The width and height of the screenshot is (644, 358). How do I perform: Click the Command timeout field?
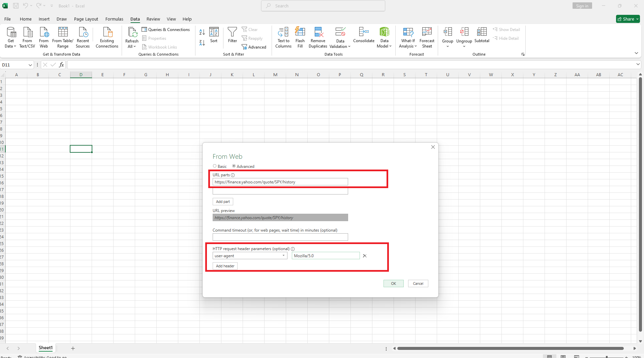[280, 237]
